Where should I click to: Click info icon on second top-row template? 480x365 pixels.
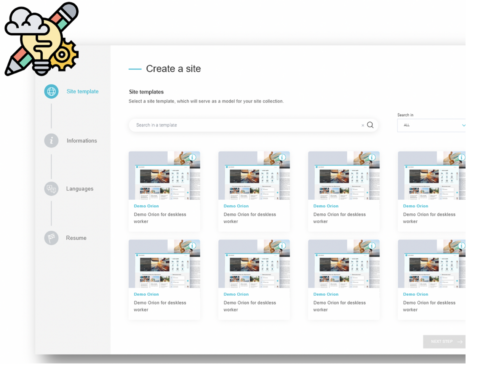tap(282, 157)
